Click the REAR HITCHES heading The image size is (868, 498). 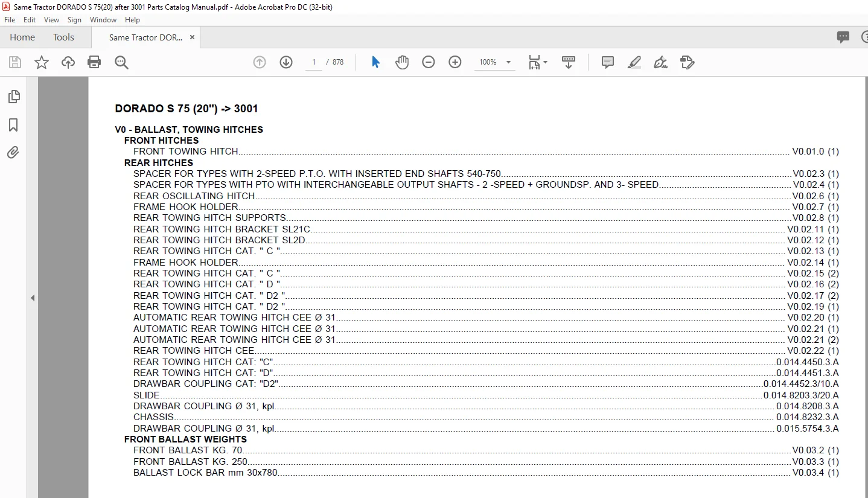coord(159,163)
